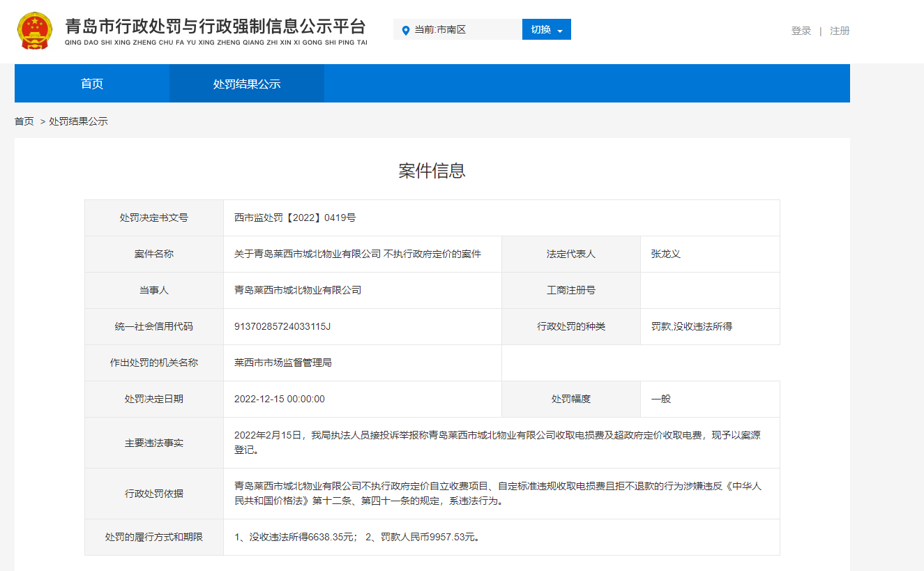Click the penalty type 罚款,没收违法所得
The image size is (924, 571).
691,326
